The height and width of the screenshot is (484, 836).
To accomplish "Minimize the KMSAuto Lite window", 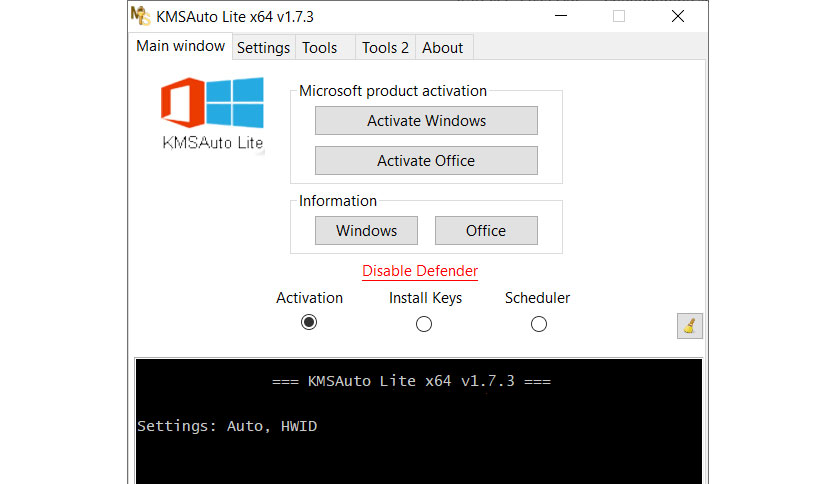I will tap(559, 16).
